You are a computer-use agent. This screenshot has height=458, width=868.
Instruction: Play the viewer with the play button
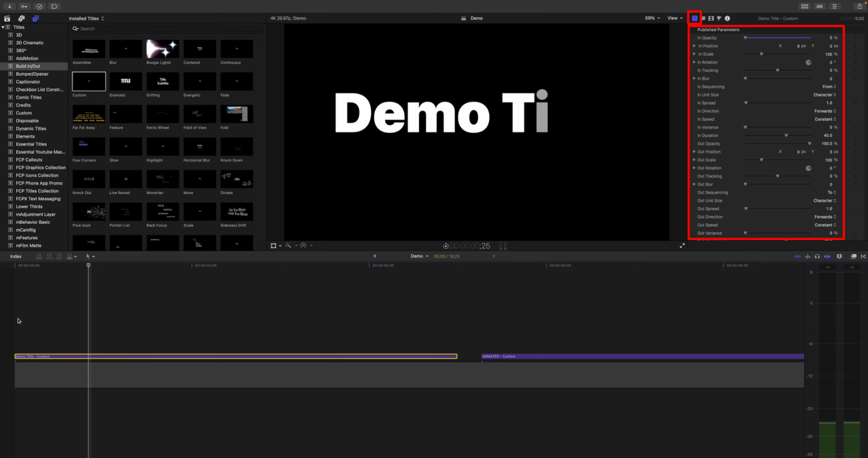point(446,246)
